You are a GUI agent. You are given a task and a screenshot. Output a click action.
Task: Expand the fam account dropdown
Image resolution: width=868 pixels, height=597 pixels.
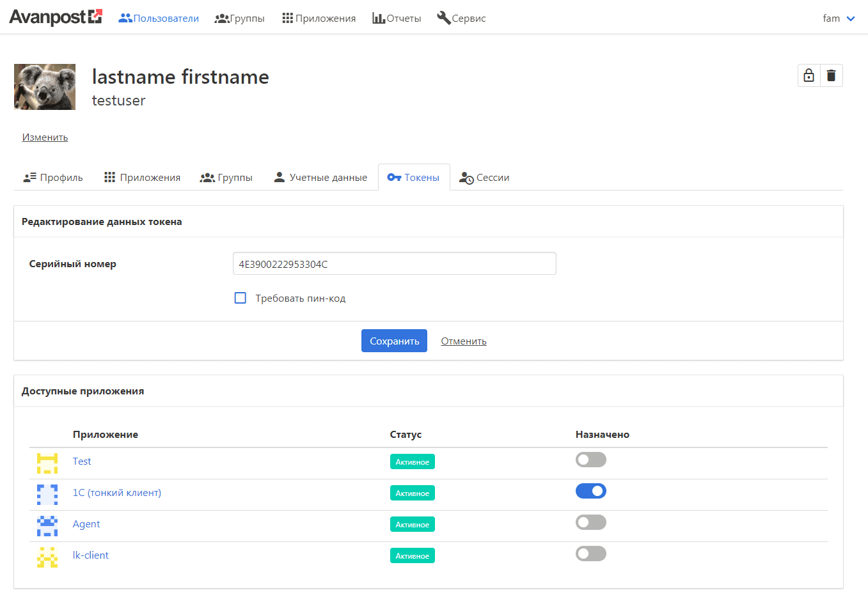[839, 19]
